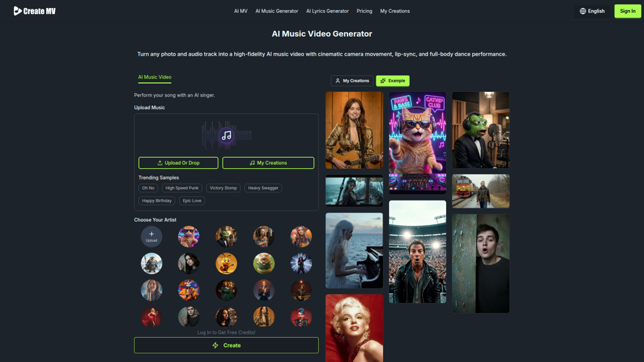644x362 pixels.
Task: Pick the Victory Stomp sample
Action: click(223, 188)
